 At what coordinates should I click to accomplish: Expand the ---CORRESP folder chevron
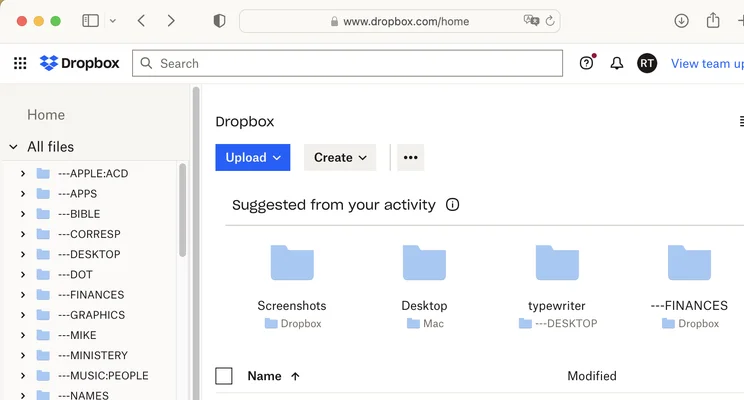[x=22, y=234]
